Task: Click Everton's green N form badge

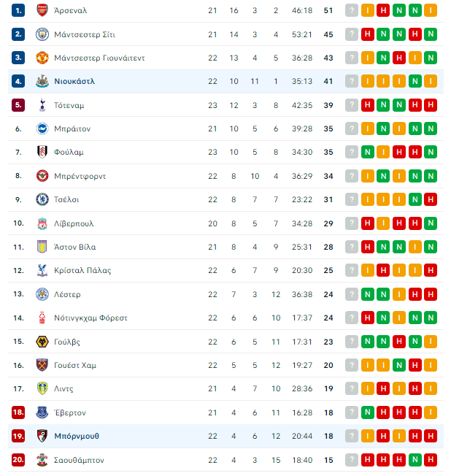Action: (x=368, y=412)
